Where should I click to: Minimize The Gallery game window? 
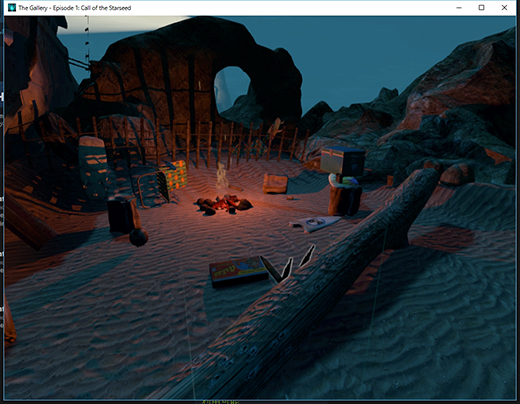(459, 8)
